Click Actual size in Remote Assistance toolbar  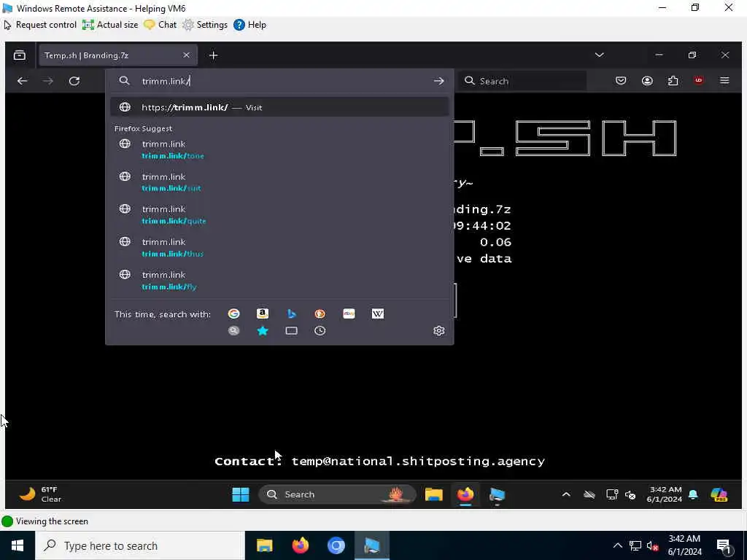click(x=110, y=25)
